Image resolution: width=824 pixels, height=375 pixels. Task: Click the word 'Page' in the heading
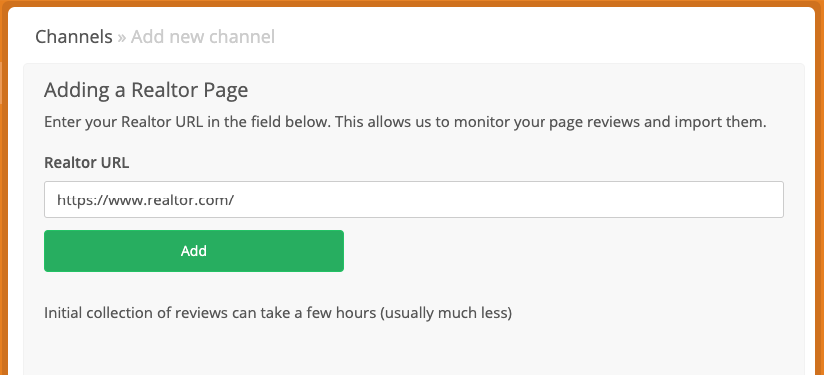coord(226,91)
